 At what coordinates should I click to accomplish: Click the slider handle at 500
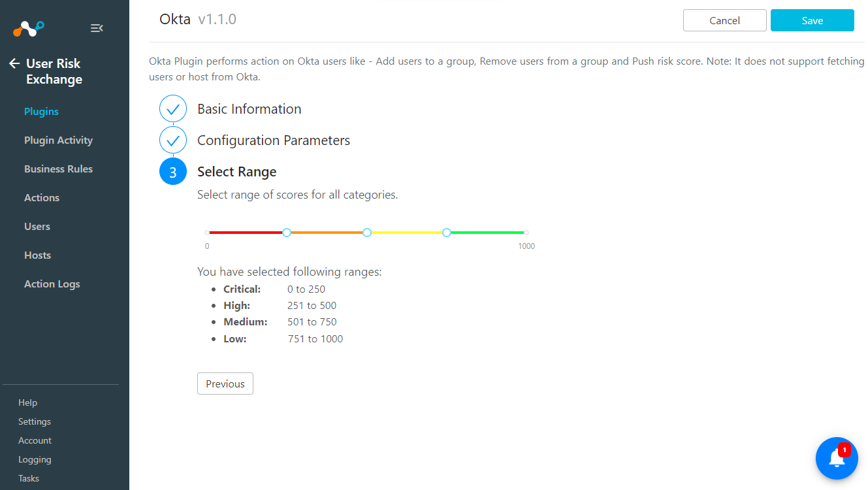click(x=367, y=233)
